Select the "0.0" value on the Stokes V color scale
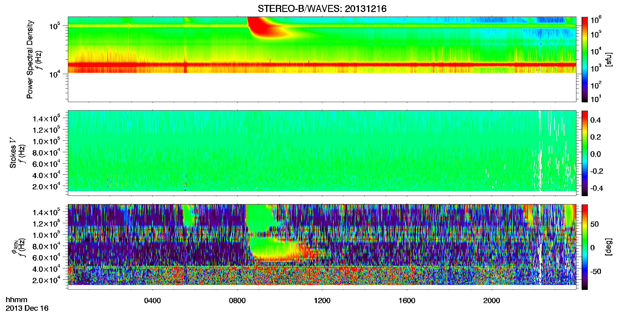644x332 pixels. (595, 154)
